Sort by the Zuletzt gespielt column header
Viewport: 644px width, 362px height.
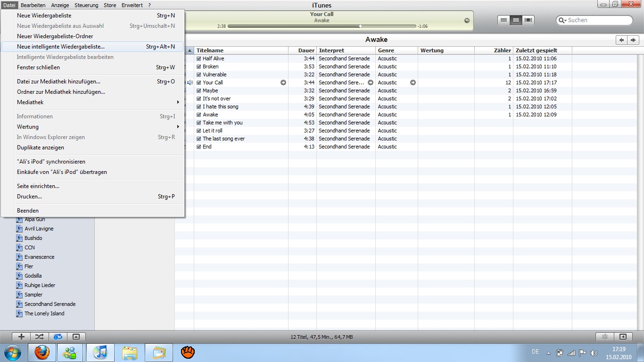543,50
